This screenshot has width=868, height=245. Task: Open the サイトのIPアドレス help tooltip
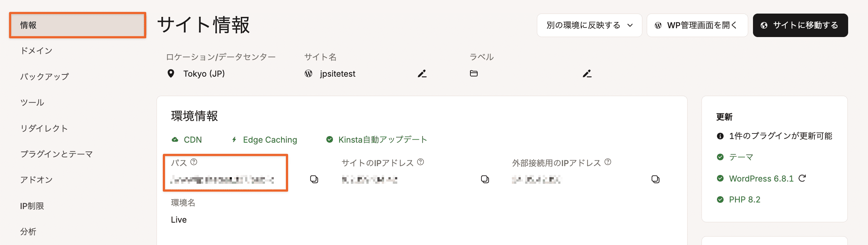[421, 161]
